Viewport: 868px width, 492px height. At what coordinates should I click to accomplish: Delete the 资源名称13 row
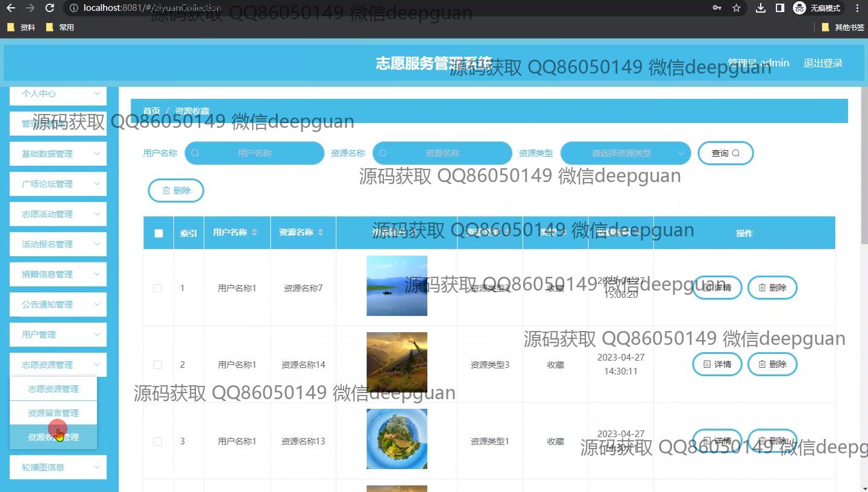click(772, 441)
